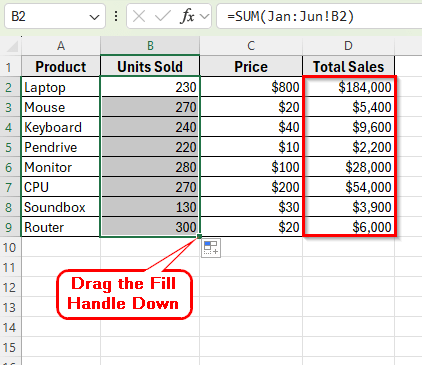
Task: Click total sales $54,000
Action: [349, 187]
